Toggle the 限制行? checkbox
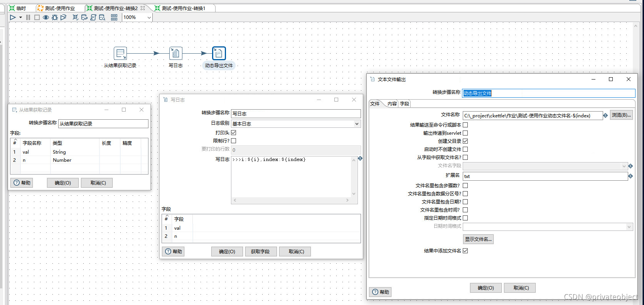The width and height of the screenshot is (644, 305). point(234,141)
